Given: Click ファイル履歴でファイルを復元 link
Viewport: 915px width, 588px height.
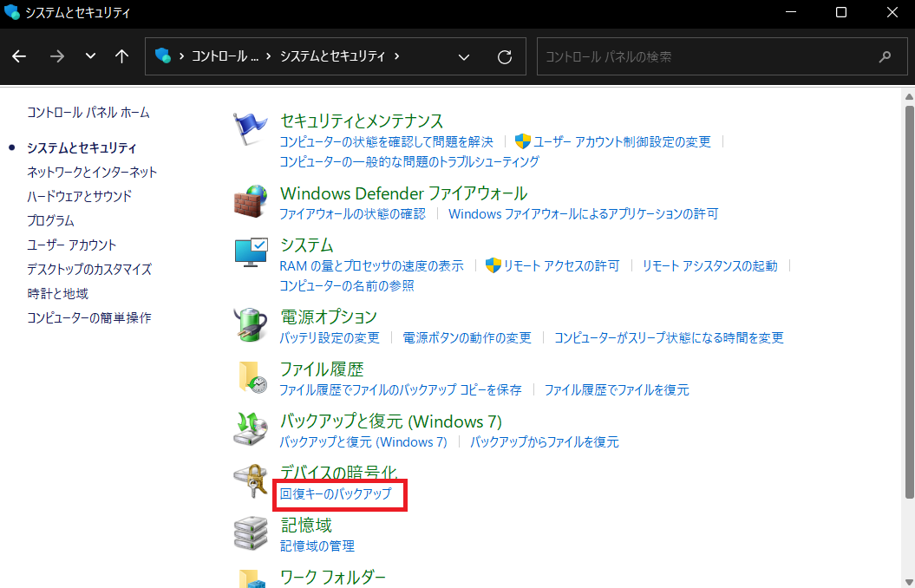Looking at the screenshot, I should (617, 389).
